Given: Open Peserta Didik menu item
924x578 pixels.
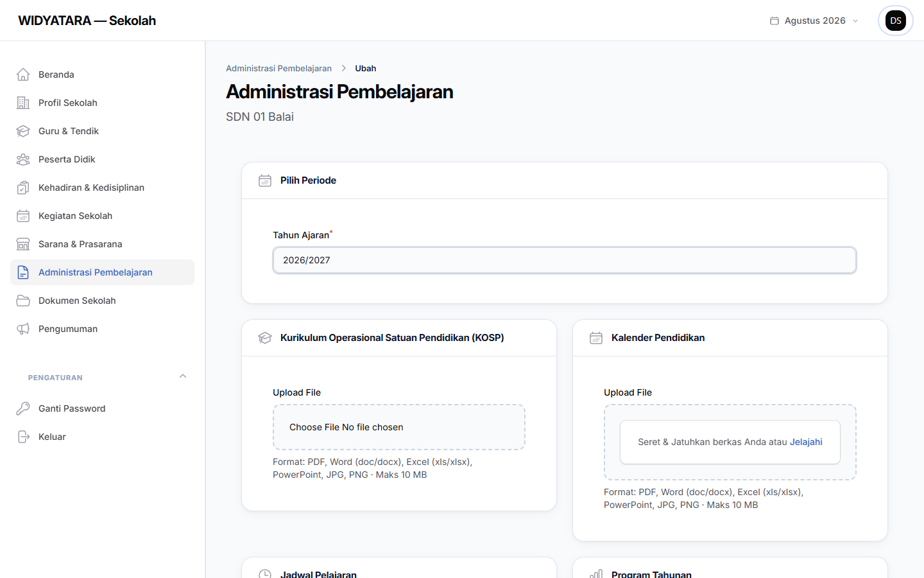Looking at the screenshot, I should 102,159.
